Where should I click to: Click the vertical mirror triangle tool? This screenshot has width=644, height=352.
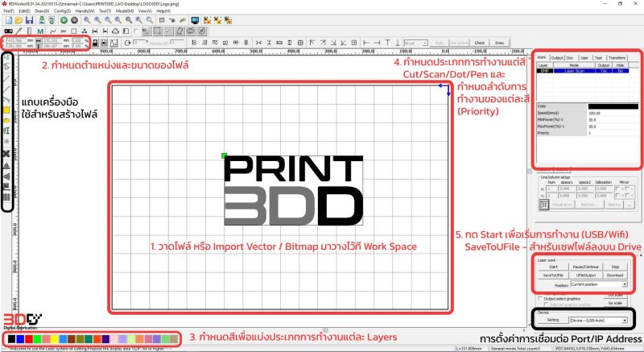6,165
